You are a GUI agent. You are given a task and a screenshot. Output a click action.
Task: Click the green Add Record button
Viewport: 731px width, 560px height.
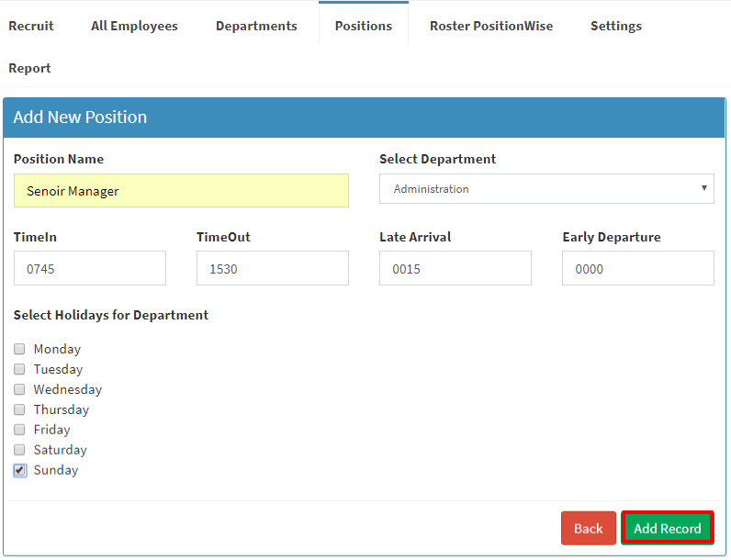point(668,528)
